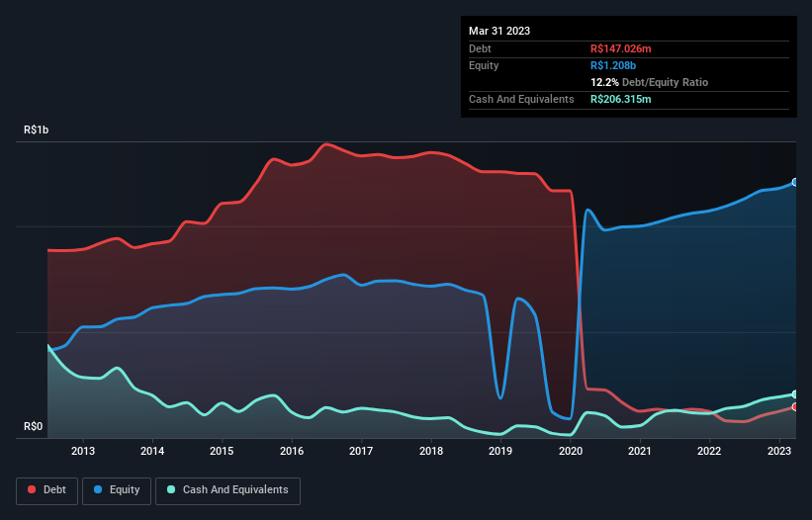Click the R$1b y-axis label
Image resolution: width=812 pixels, height=520 pixels.
(37, 130)
